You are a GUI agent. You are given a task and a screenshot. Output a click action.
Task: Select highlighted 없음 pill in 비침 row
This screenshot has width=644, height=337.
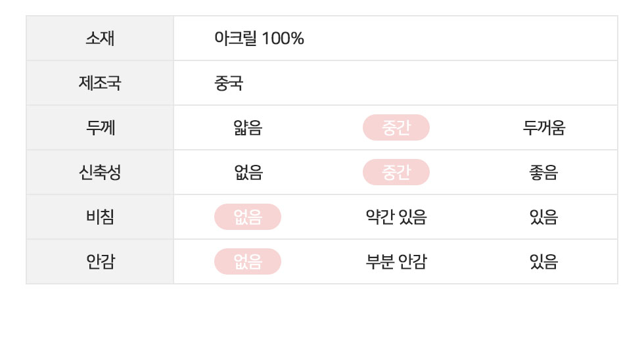(x=248, y=217)
